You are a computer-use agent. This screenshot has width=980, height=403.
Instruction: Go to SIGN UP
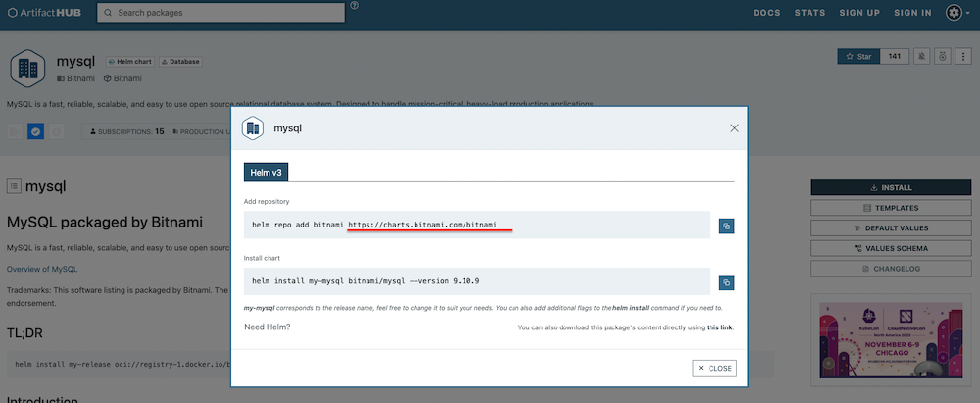coord(859,13)
